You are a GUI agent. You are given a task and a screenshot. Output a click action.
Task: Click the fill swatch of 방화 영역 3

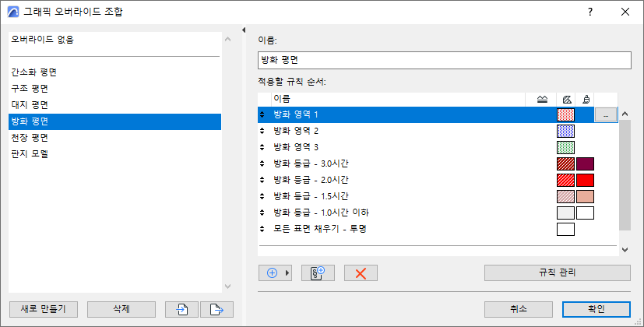tap(565, 147)
